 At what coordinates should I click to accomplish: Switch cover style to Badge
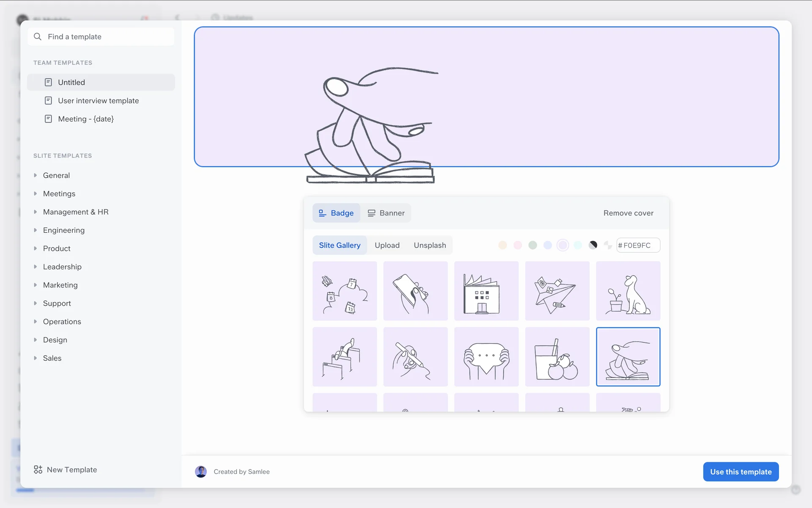(x=336, y=213)
